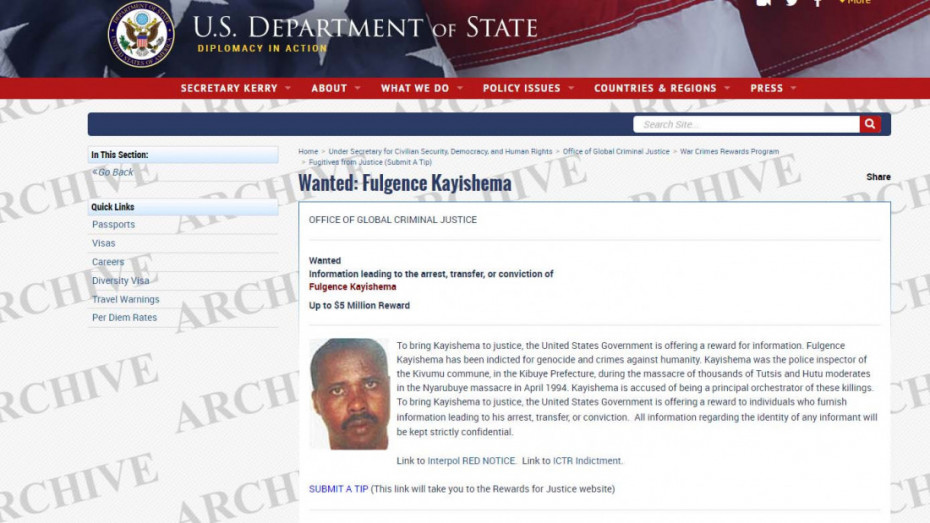This screenshot has height=523, width=930.
Task: Go back using the Go Back link
Action: [x=113, y=173]
